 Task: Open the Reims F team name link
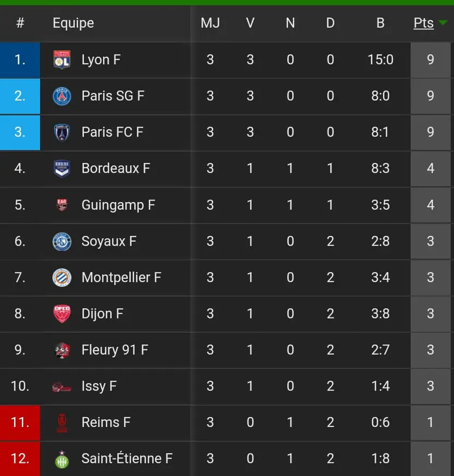click(x=106, y=422)
